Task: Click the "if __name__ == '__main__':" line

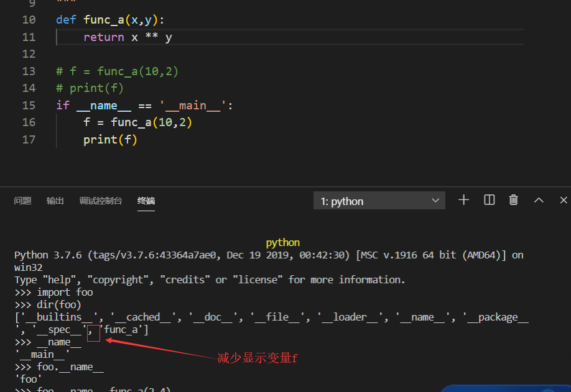Action: point(144,106)
